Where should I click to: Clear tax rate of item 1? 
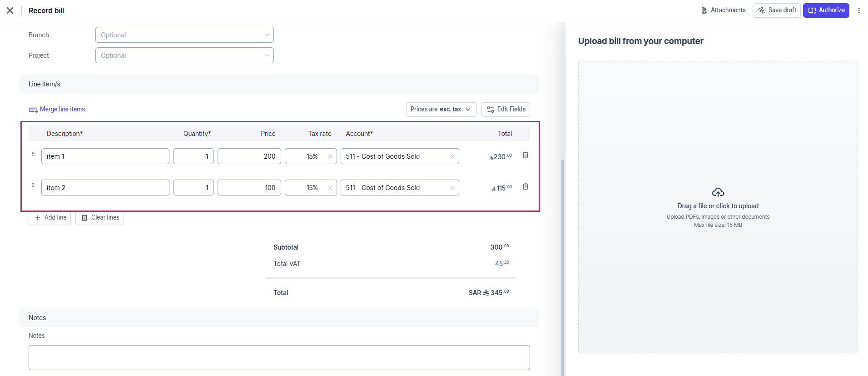tap(330, 156)
